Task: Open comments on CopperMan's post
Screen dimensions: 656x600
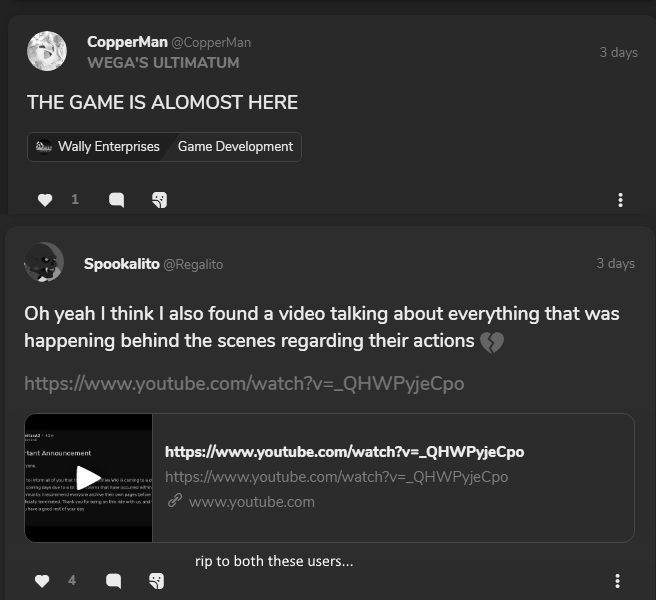Action: [117, 200]
